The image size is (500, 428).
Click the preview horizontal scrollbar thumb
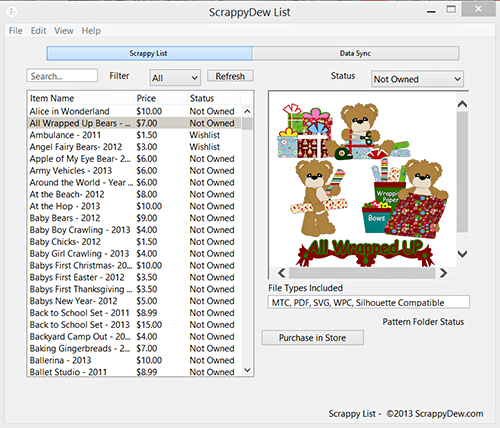(362, 273)
